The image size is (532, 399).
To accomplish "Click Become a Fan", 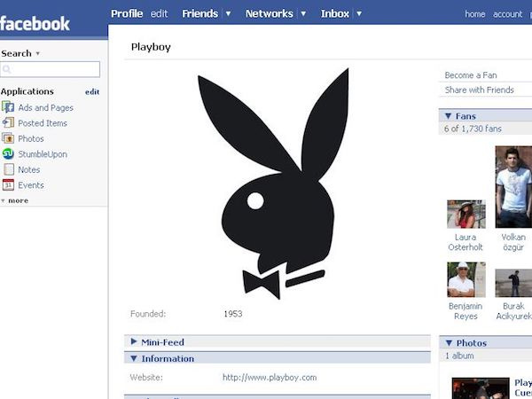I will tap(471, 75).
